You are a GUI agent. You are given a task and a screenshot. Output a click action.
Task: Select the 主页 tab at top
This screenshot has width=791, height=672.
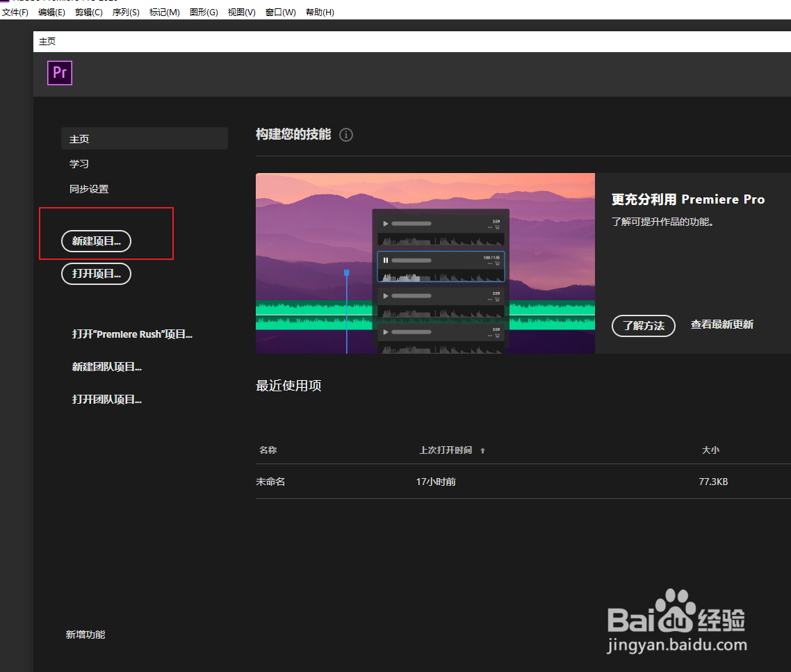coord(47,42)
